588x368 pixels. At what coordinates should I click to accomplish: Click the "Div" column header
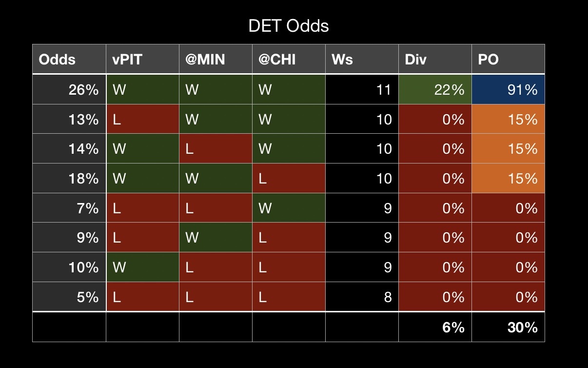coord(435,60)
